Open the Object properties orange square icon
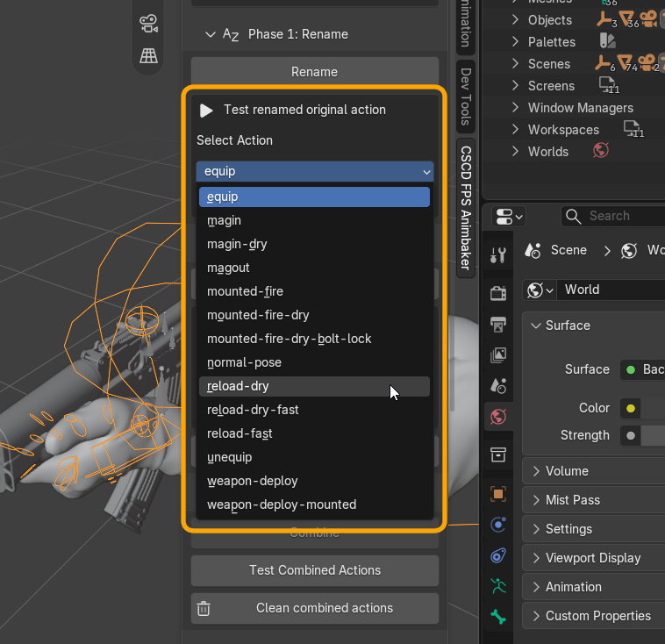This screenshot has width=665, height=644. [498, 494]
